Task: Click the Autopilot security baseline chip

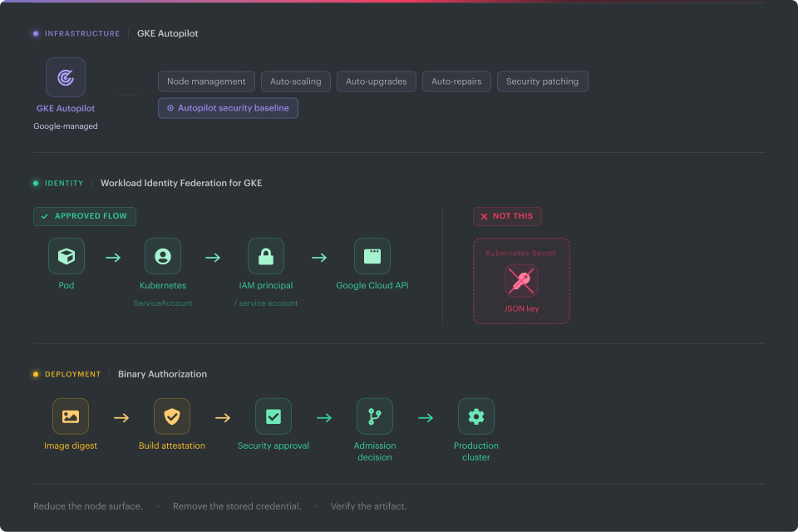Action: [228, 108]
